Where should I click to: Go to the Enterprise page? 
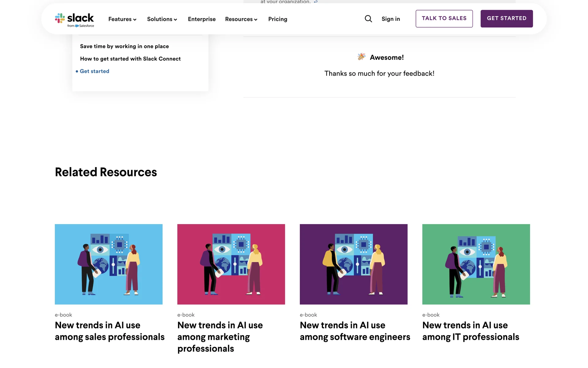coord(202,19)
